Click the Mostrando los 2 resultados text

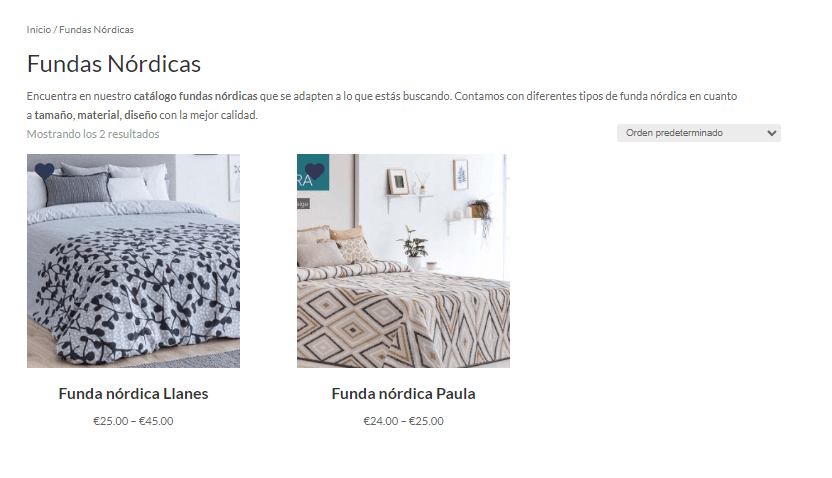click(x=93, y=134)
